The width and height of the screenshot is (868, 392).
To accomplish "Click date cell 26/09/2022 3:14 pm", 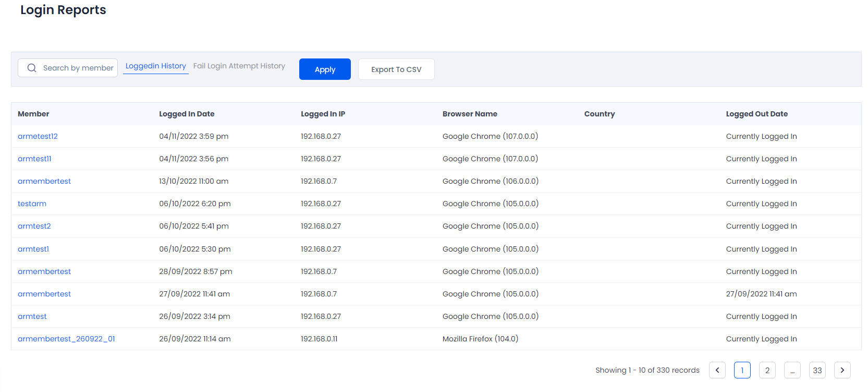I will pos(195,316).
